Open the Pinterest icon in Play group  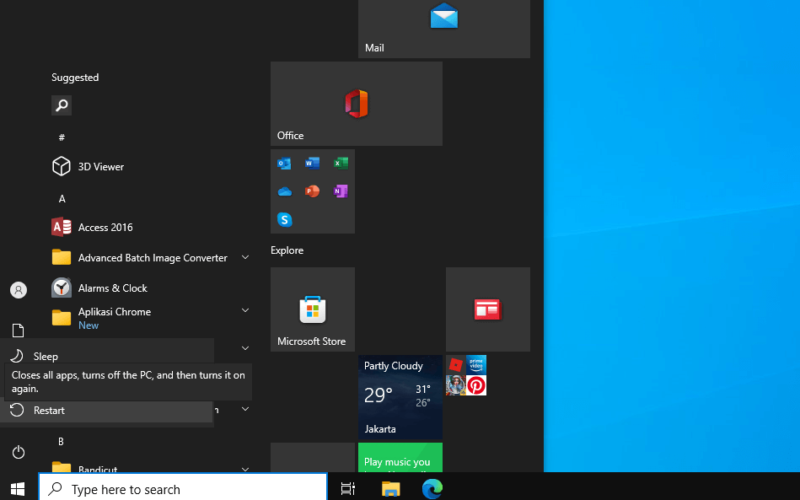[x=476, y=385]
